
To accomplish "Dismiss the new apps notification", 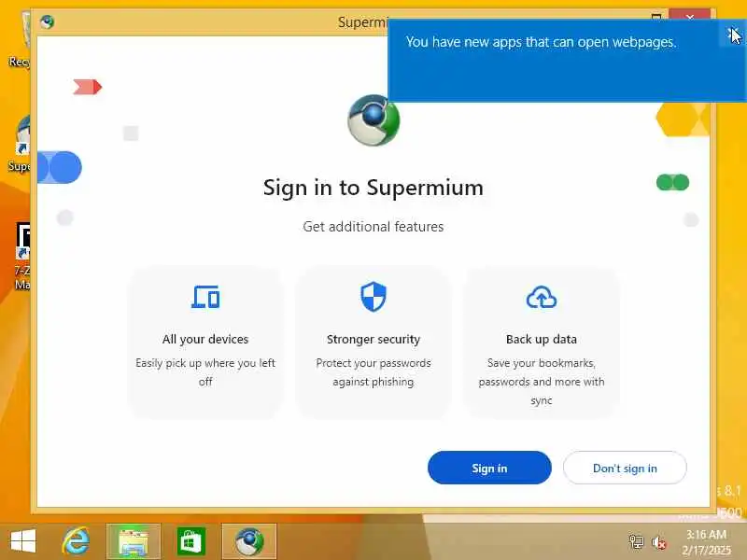I will 732,34.
